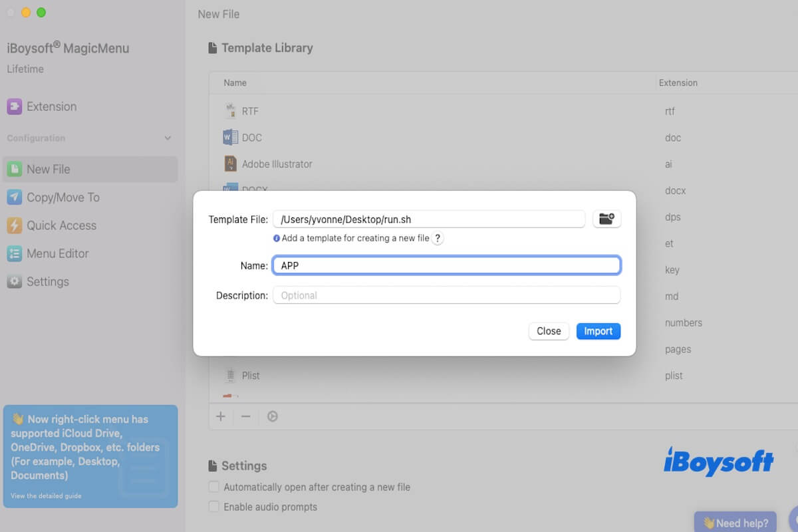Click the DOC Word file icon
The width and height of the screenshot is (798, 532).
pyautogui.click(x=231, y=138)
